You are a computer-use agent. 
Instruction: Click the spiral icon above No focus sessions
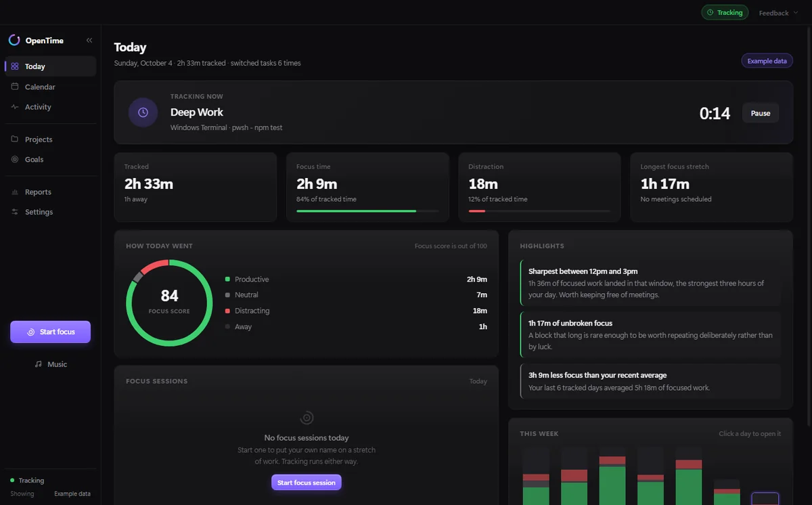[307, 418]
